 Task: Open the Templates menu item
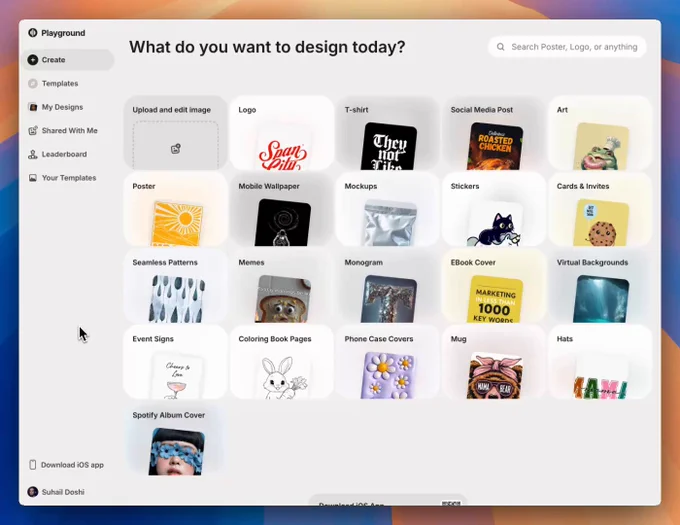click(x=68, y=83)
